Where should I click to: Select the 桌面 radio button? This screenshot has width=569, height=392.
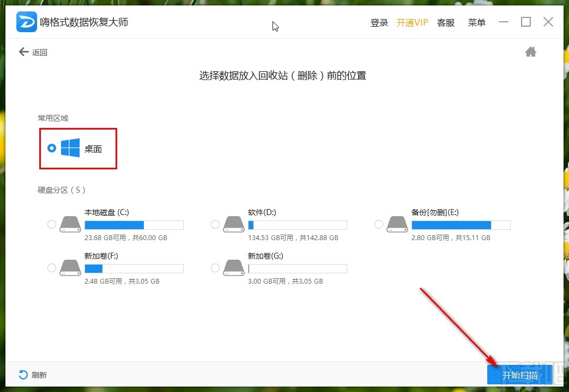[52, 148]
